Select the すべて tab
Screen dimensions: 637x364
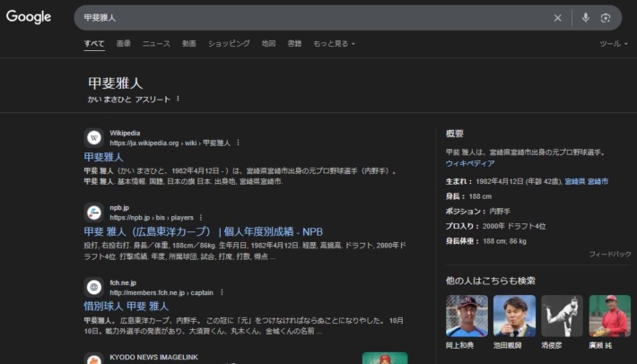[x=94, y=44]
